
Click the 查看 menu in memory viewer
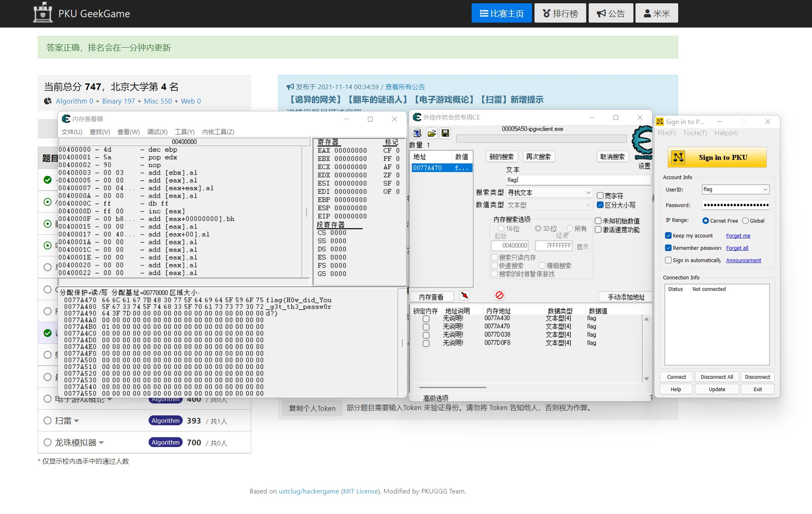(127, 131)
